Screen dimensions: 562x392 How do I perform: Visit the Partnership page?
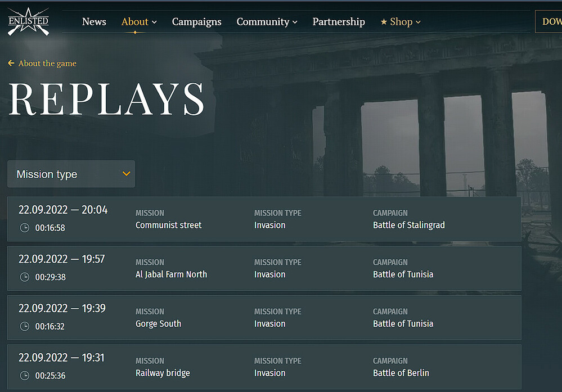click(339, 22)
